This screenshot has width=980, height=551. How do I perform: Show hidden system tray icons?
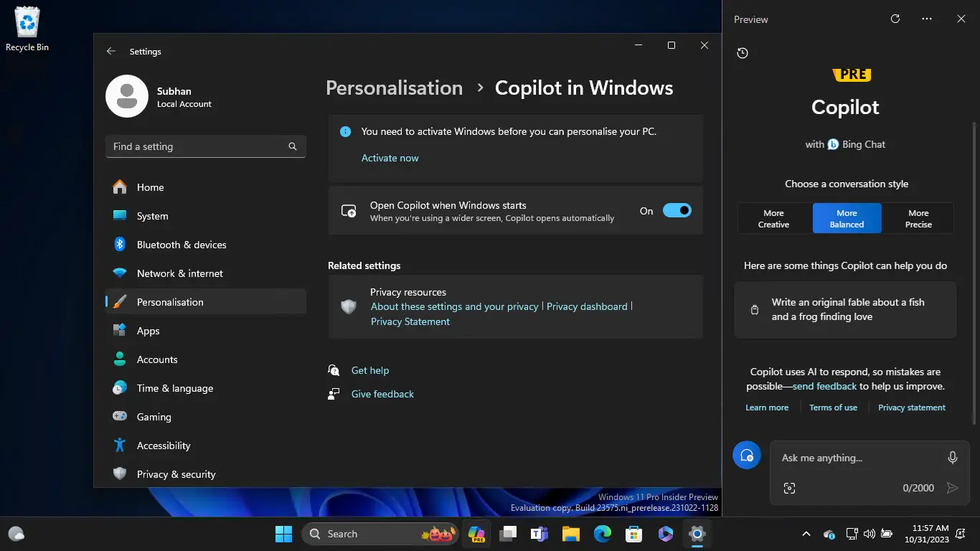(806, 534)
